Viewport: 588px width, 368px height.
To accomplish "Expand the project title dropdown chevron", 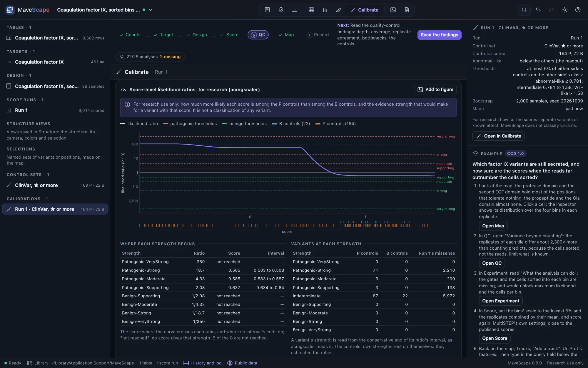I will point(151,10).
